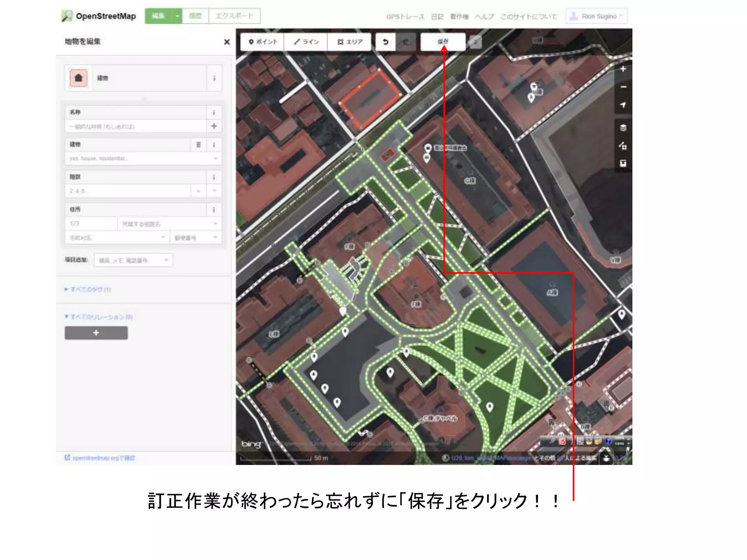The width and height of the screenshot is (747, 560).
Task: Click the house number 123 field
Action: pos(92,223)
